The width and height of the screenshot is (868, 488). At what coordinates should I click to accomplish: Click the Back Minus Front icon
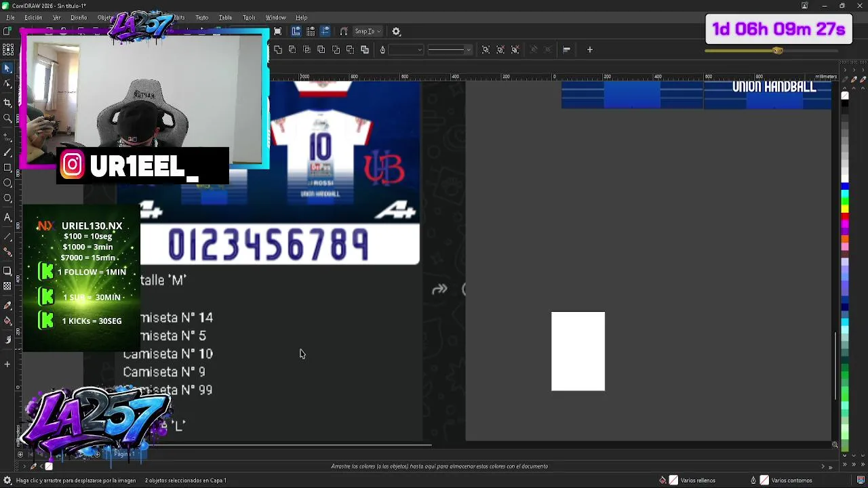[350, 49]
